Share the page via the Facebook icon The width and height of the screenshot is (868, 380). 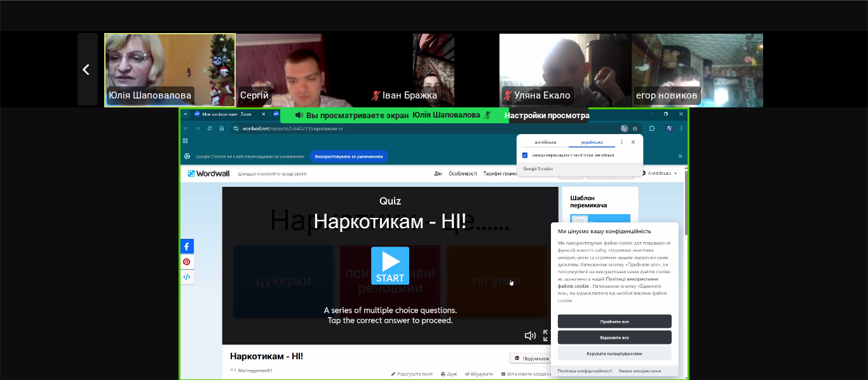(x=187, y=247)
